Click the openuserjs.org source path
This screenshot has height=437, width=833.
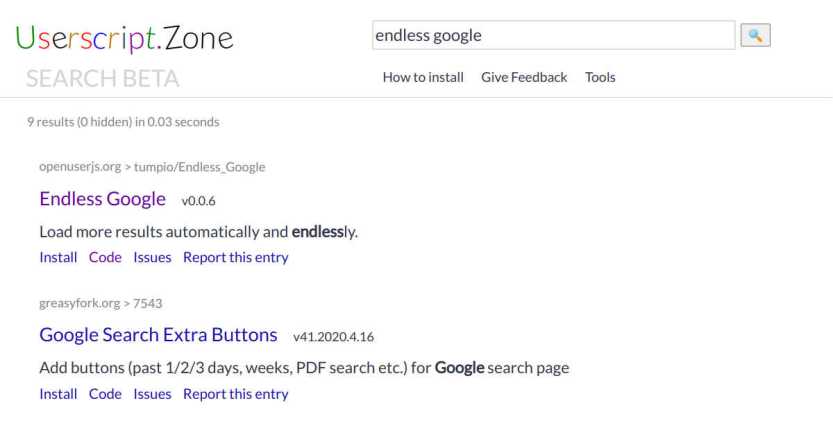point(152,167)
